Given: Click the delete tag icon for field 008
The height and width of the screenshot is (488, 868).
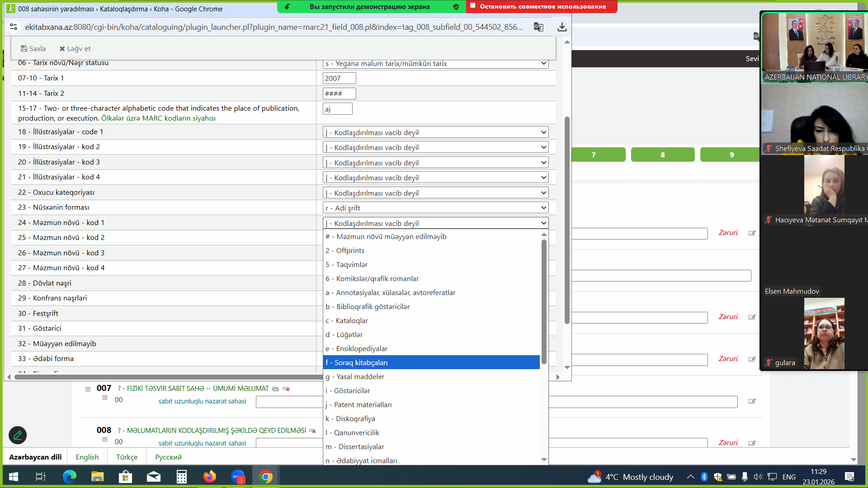Looking at the screenshot, I should coord(312,431).
